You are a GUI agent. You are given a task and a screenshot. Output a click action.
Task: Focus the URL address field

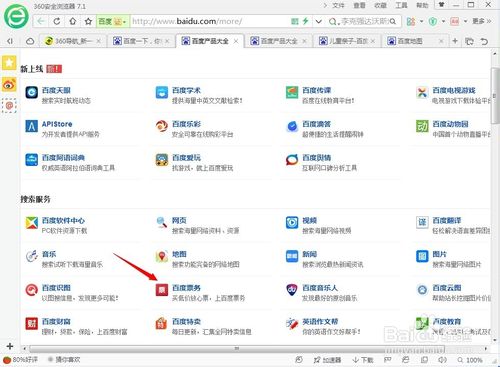(x=210, y=22)
